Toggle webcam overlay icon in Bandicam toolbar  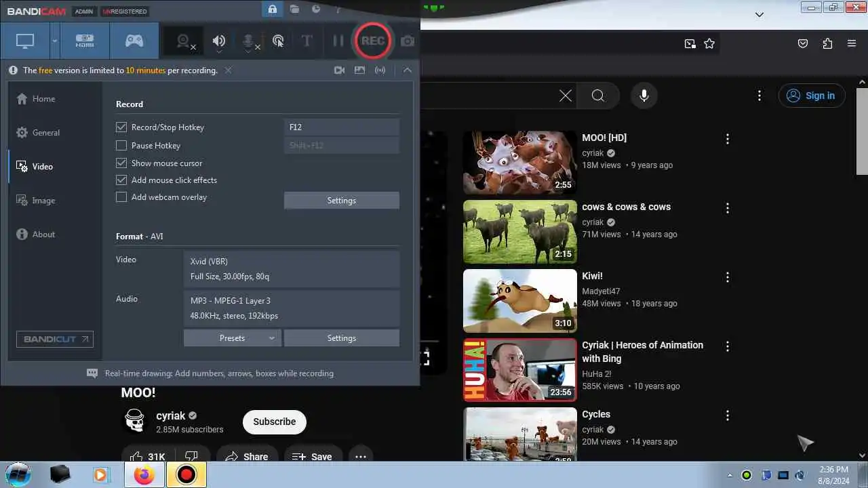(x=183, y=41)
